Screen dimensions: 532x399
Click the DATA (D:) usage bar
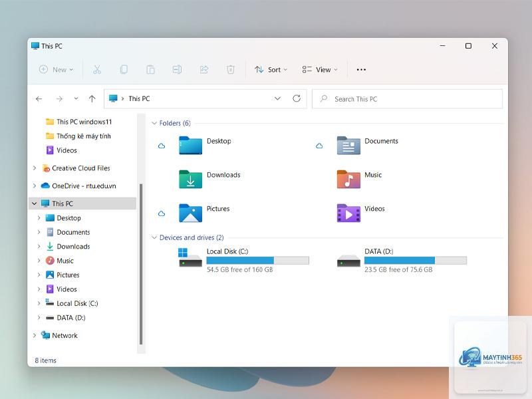point(416,260)
